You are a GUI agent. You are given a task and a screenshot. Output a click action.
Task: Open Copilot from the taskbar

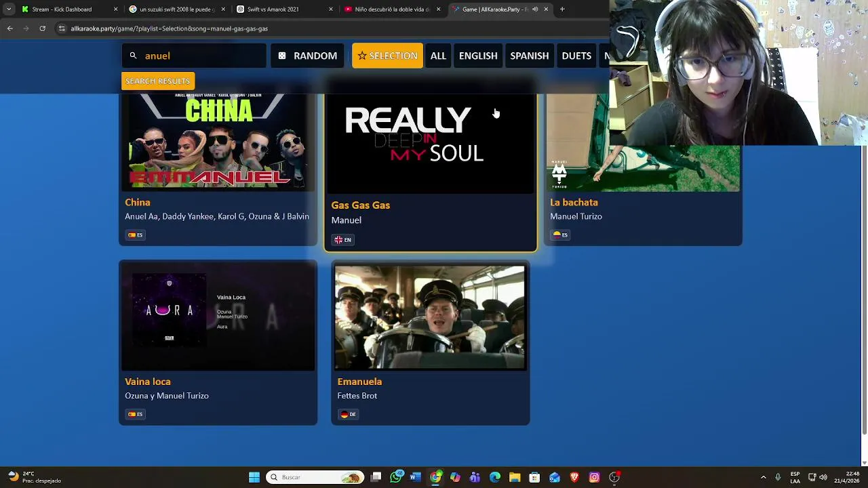(455, 477)
